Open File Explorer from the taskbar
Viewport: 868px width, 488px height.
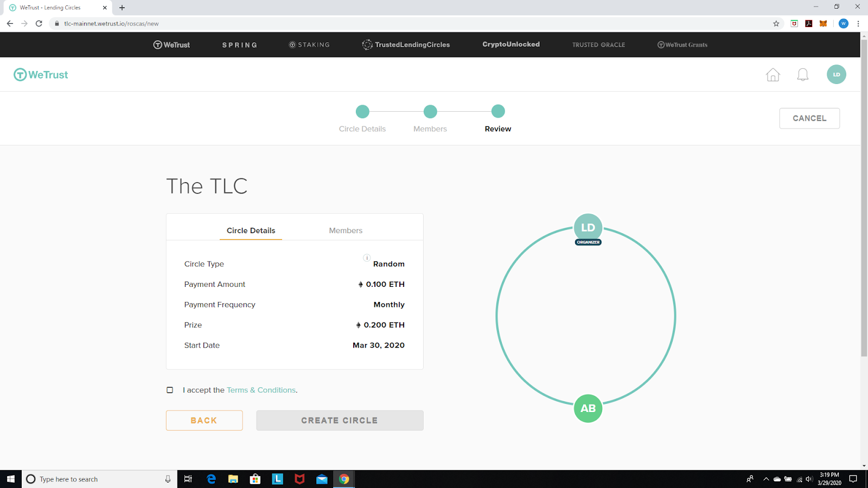(x=233, y=479)
